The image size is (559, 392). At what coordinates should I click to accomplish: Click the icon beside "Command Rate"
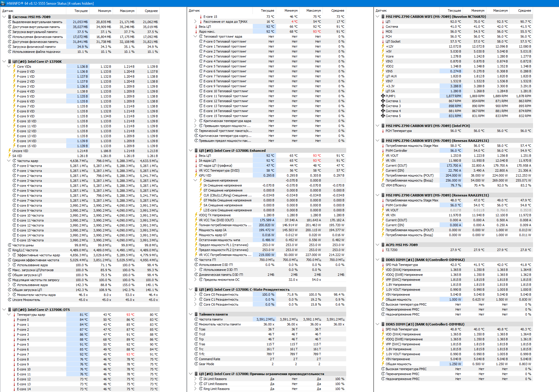click(196, 359)
